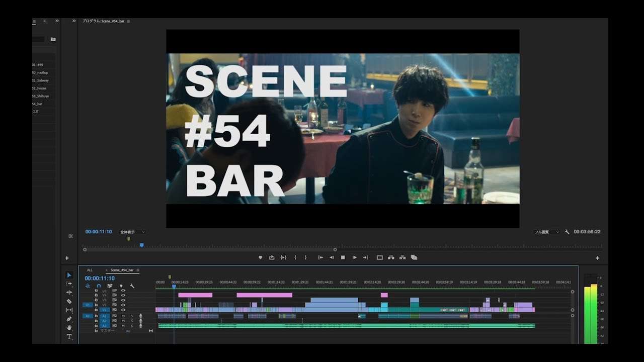Switch to the ALL sequence tab
The image size is (644, 362).
coord(90,270)
